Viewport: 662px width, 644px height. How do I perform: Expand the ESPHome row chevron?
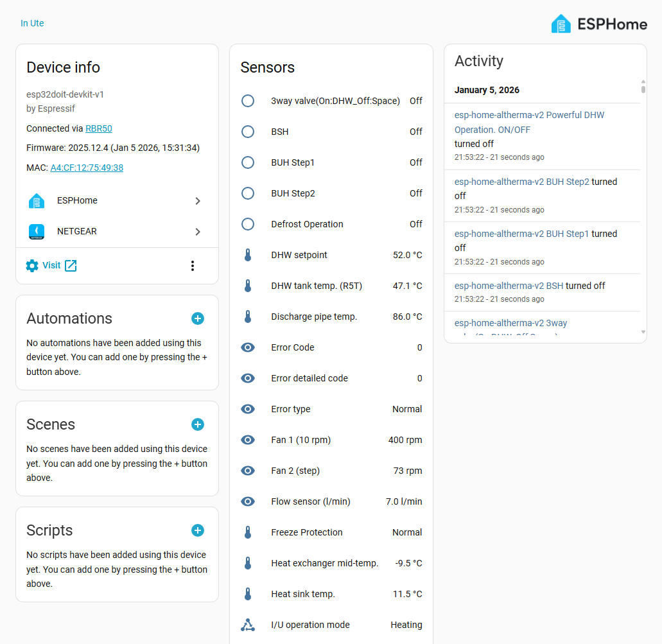point(198,200)
